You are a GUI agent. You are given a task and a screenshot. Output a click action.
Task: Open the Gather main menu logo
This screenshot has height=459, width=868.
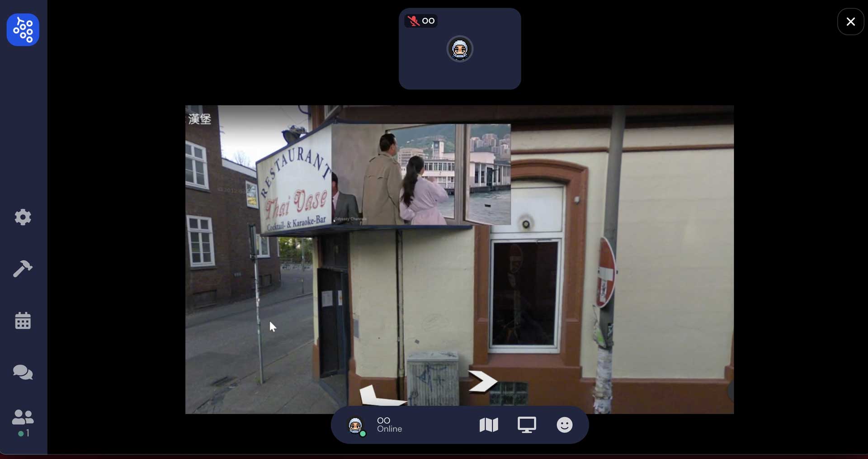click(x=23, y=30)
